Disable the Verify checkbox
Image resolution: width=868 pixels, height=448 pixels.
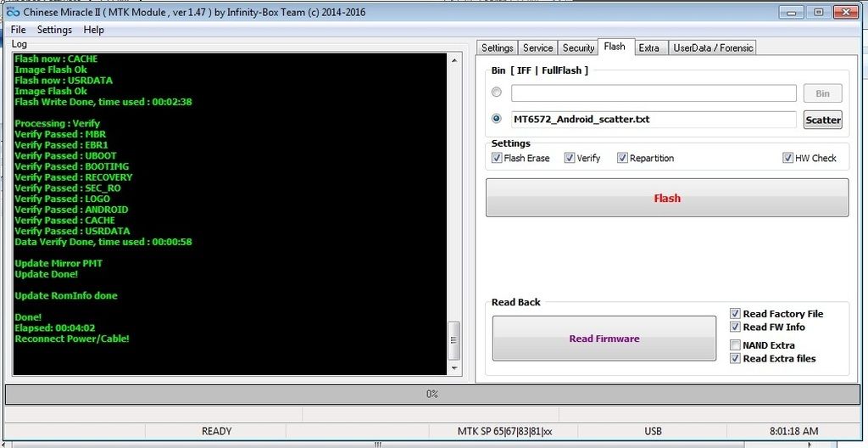pos(570,158)
